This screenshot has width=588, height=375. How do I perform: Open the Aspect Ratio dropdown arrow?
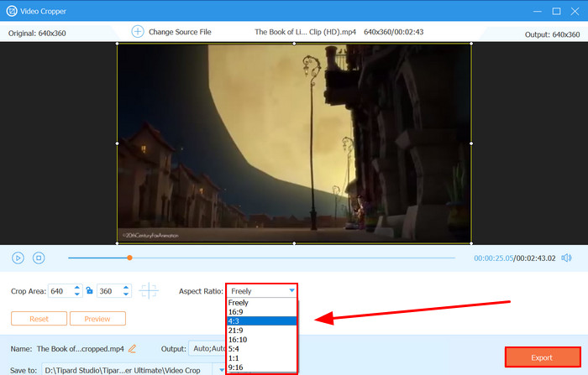291,291
